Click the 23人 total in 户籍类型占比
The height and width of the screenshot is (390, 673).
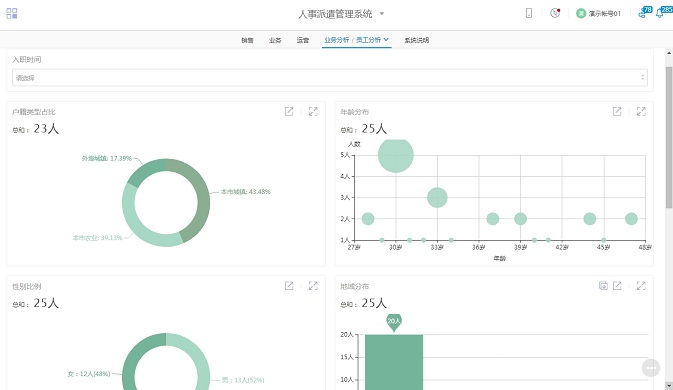click(46, 129)
